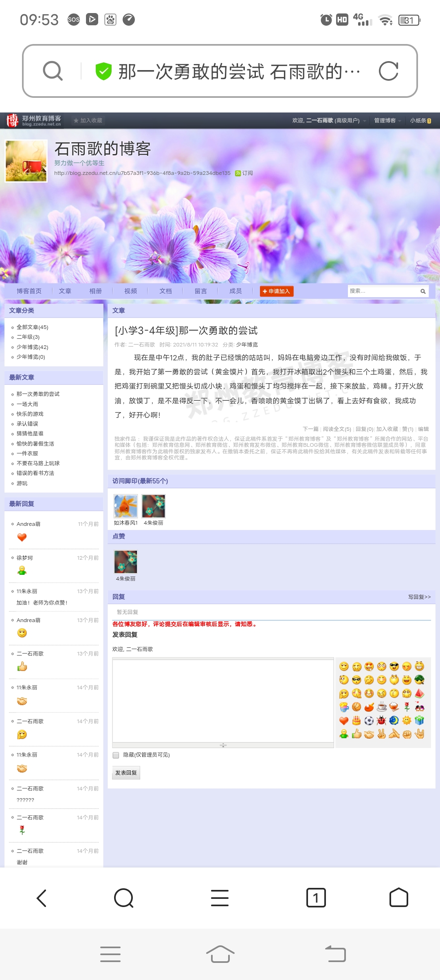440x980 pixels.
Task: Open the browser tabs counter icon
Action: click(x=316, y=898)
